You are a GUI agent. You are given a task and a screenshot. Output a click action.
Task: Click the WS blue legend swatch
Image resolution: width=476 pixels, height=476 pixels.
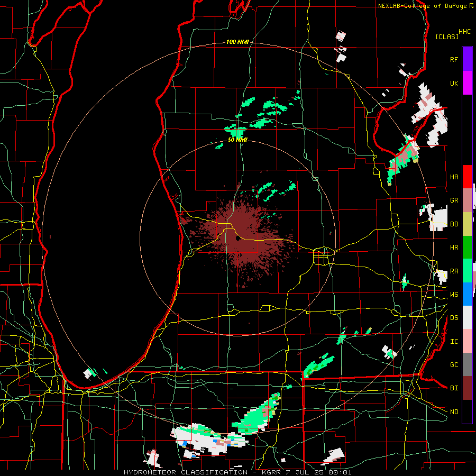pos(467,294)
